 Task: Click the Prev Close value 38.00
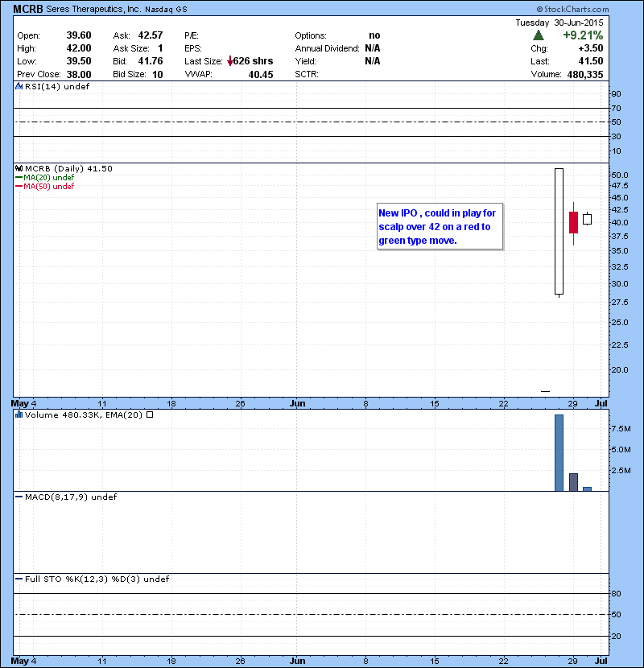[x=79, y=75]
